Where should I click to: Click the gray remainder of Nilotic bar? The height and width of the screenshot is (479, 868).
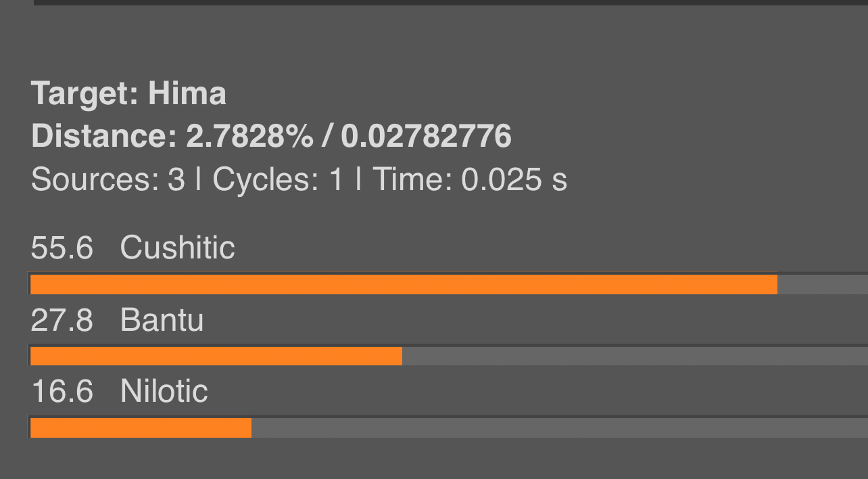560,428
